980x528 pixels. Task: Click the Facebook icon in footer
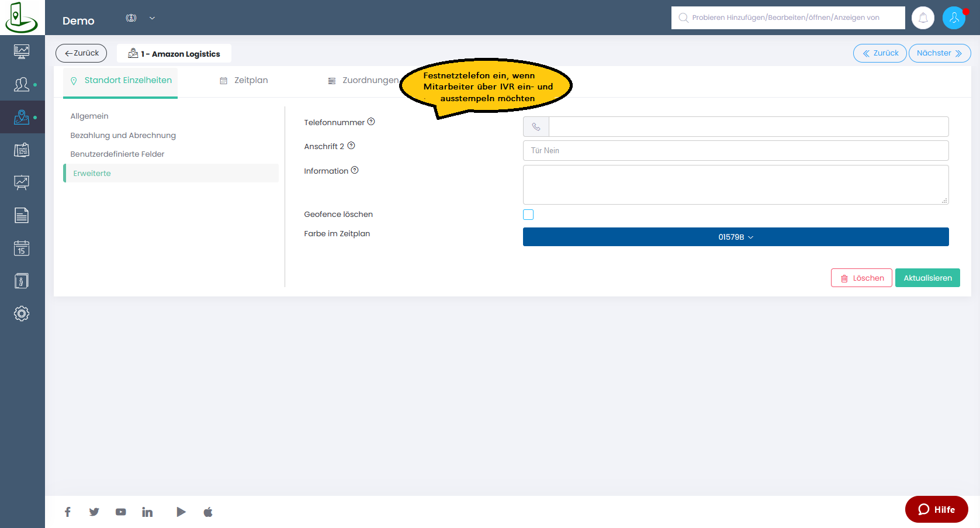tap(68, 512)
